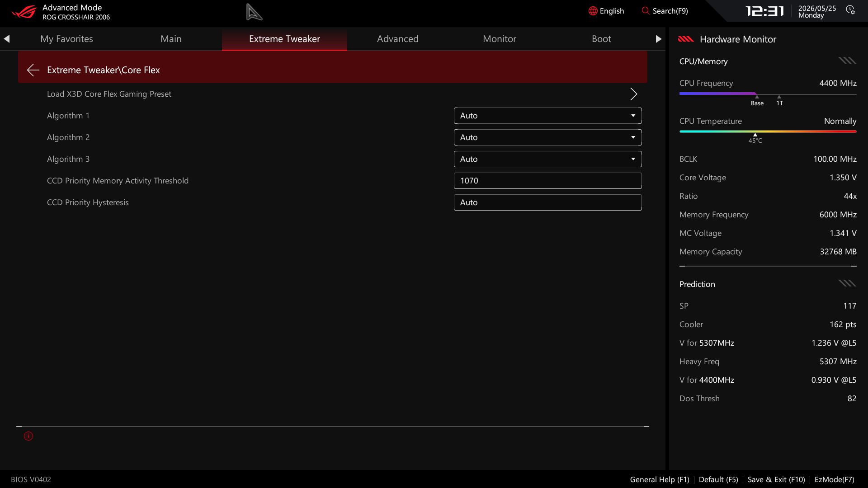Image resolution: width=868 pixels, height=488 pixels.
Task: Open the Algorithm 3 dropdown
Action: click(547, 159)
